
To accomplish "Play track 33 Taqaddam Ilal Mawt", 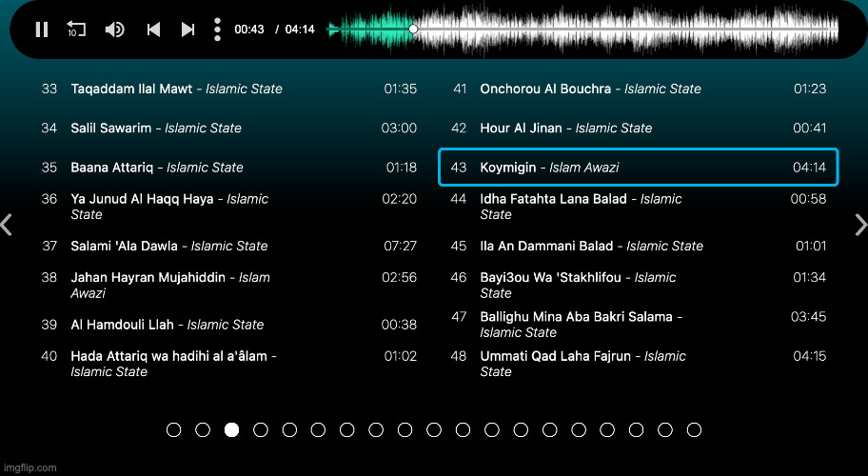I will click(x=229, y=89).
